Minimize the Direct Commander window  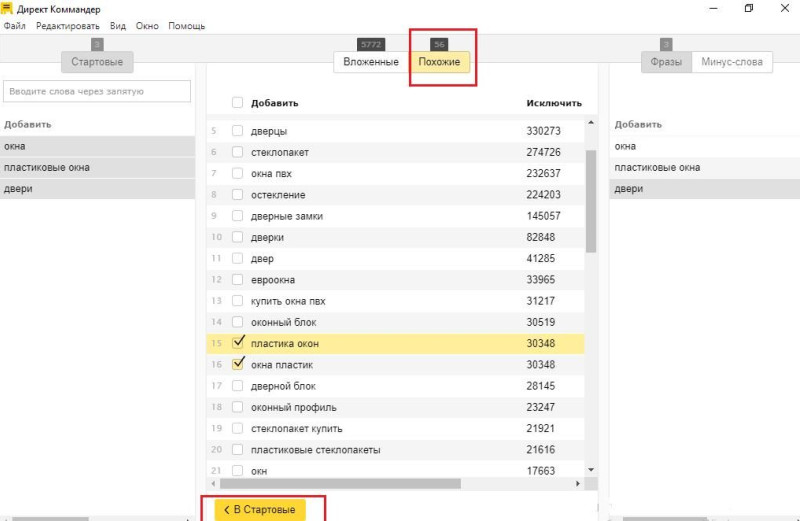coord(713,8)
